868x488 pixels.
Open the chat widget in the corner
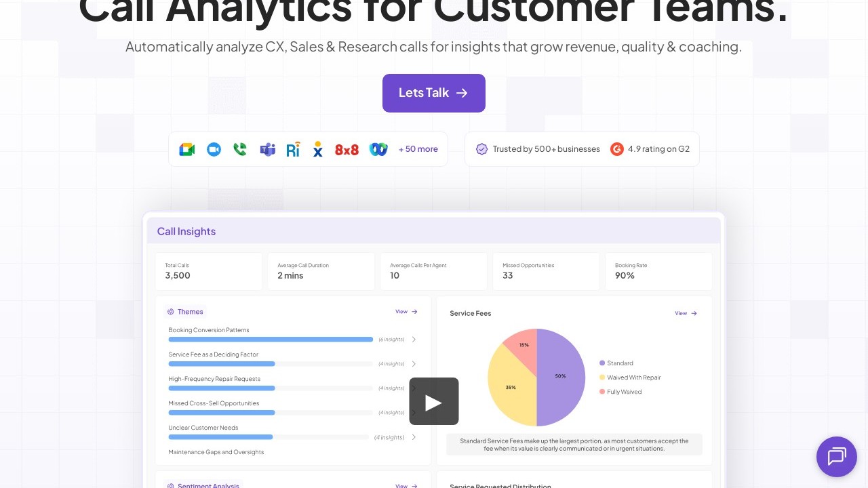(x=837, y=457)
